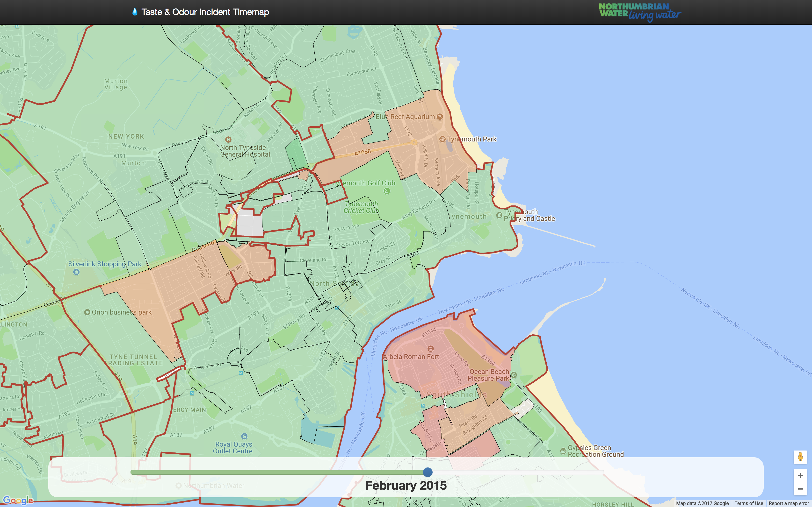Click the Blue Reef Aquarium marker icon
The image size is (812, 507).
click(x=440, y=117)
